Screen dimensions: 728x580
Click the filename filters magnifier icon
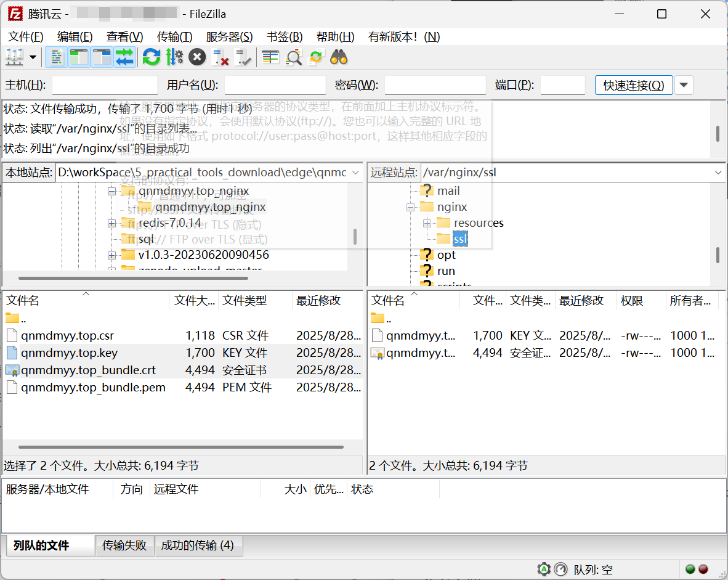point(294,58)
